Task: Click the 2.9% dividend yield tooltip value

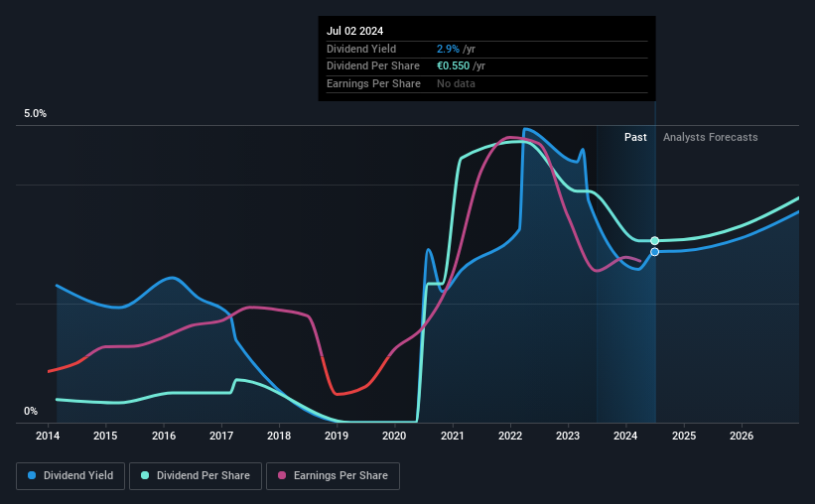Action: click(x=448, y=49)
